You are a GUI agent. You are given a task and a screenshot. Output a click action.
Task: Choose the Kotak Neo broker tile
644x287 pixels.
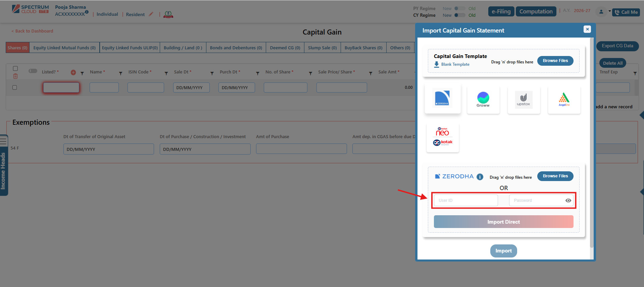[x=442, y=137]
